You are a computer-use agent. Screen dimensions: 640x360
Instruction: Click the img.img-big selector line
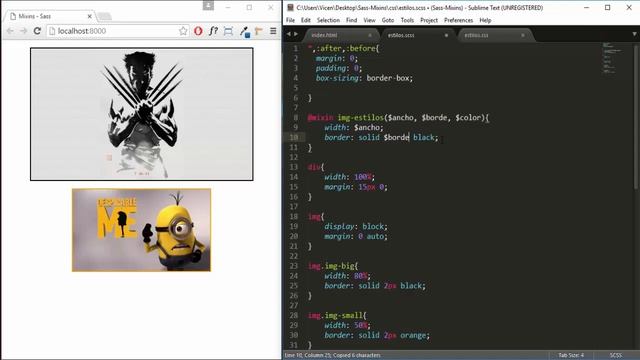(333, 266)
